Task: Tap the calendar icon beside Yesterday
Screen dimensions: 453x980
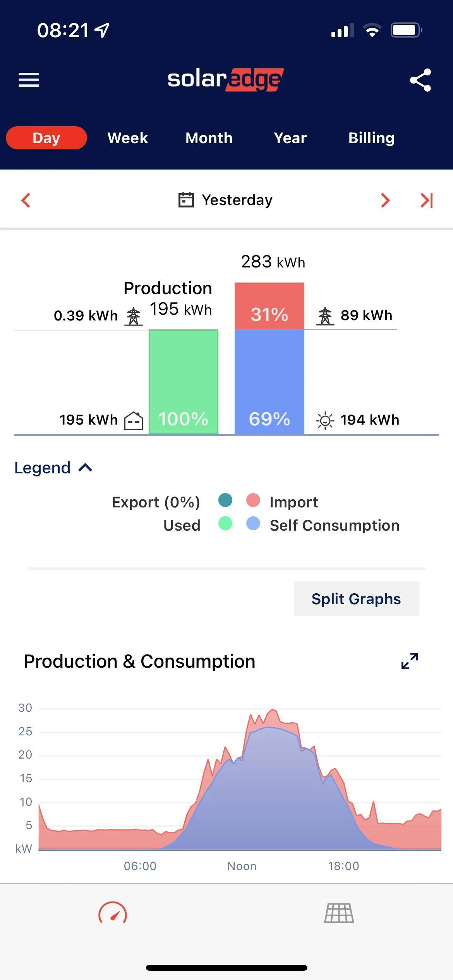Action: [x=186, y=200]
